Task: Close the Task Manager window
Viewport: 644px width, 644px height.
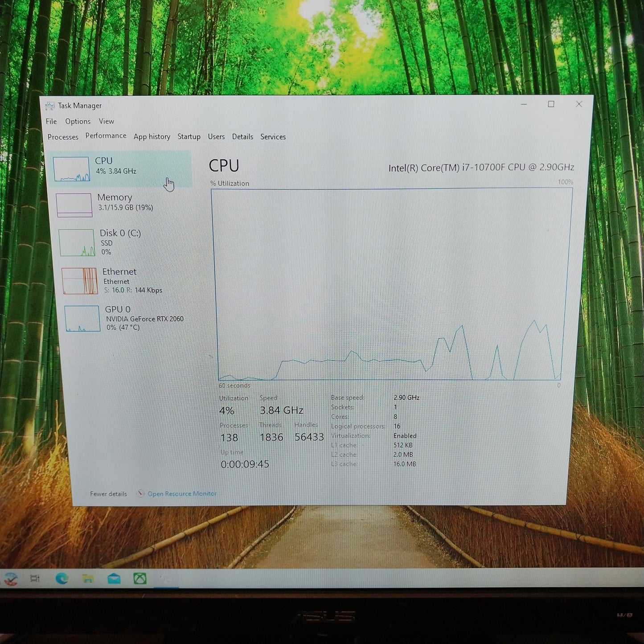Action: tap(579, 104)
